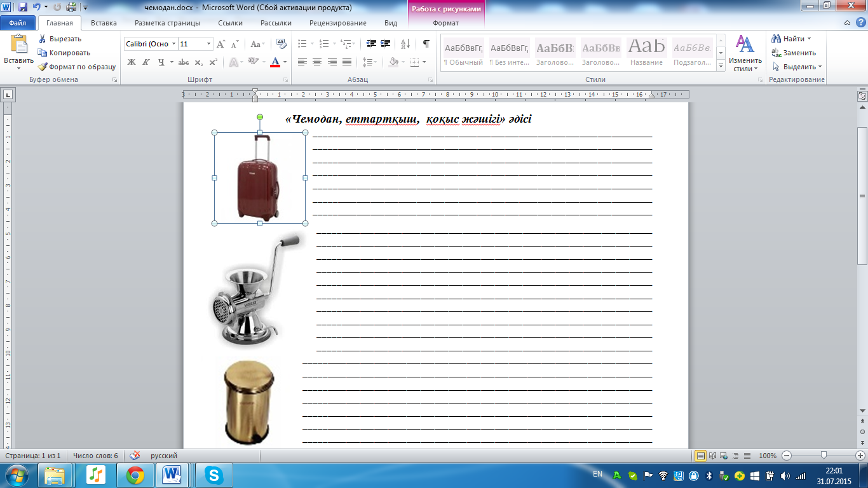Open the Файл tab
This screenshot has height=488, width=868.
click(18, 23)
